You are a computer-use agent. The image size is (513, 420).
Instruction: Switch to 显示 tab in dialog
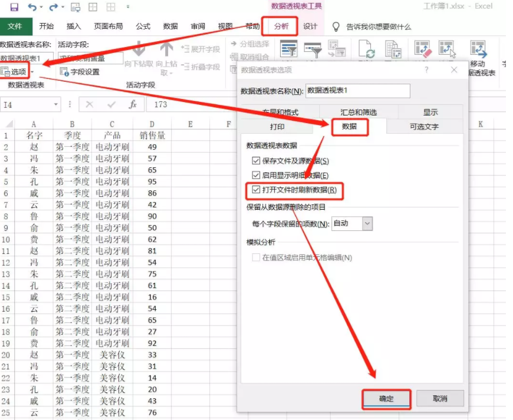pos(430,112)
